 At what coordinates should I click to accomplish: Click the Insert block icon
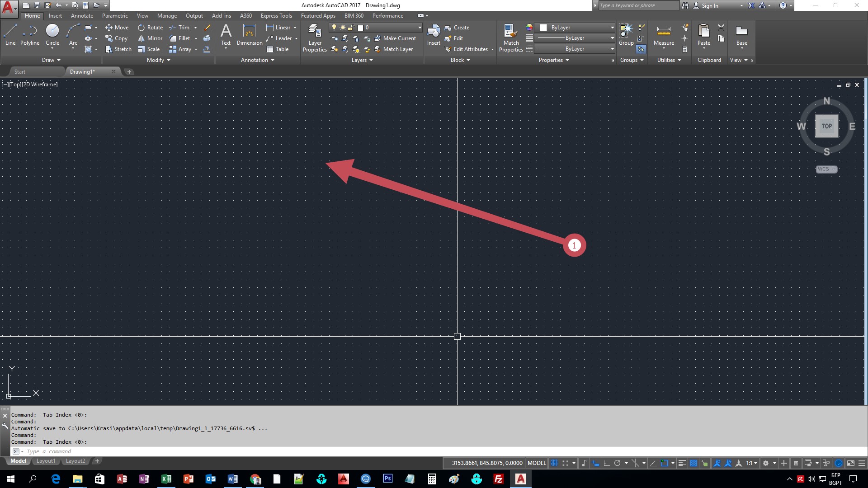[434, 35]
